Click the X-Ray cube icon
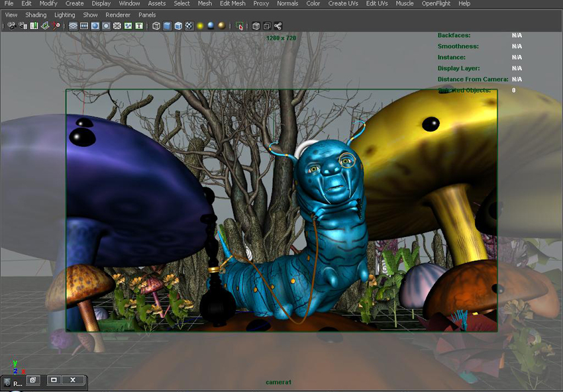Image resolution: width=563 pixels, height=392 pixels. (256, 26)
